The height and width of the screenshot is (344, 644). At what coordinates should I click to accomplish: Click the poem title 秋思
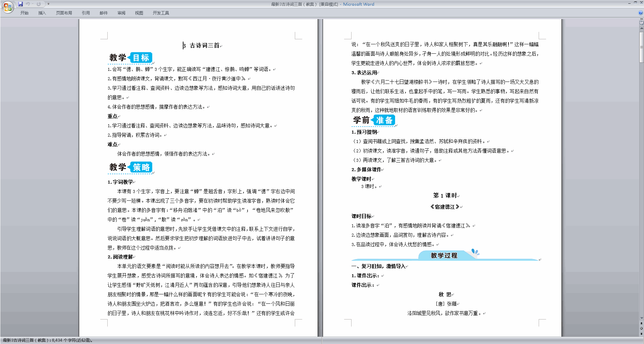coord(445,295)
